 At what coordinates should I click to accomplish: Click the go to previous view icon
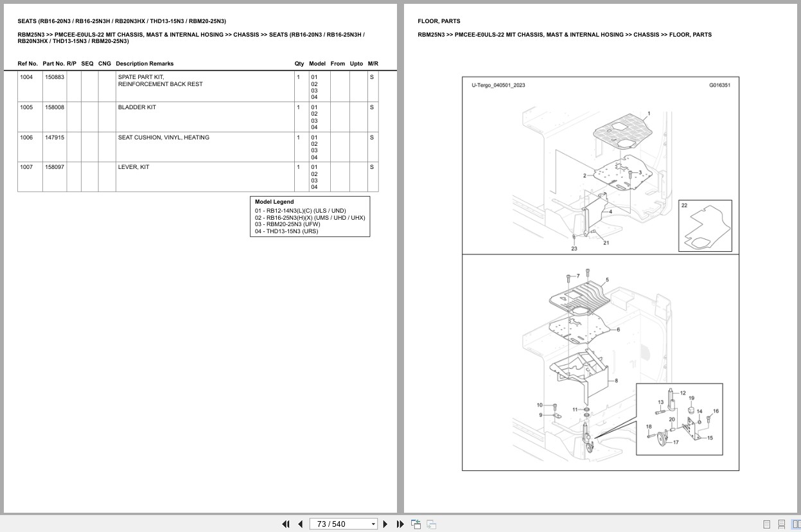[416, 524]
